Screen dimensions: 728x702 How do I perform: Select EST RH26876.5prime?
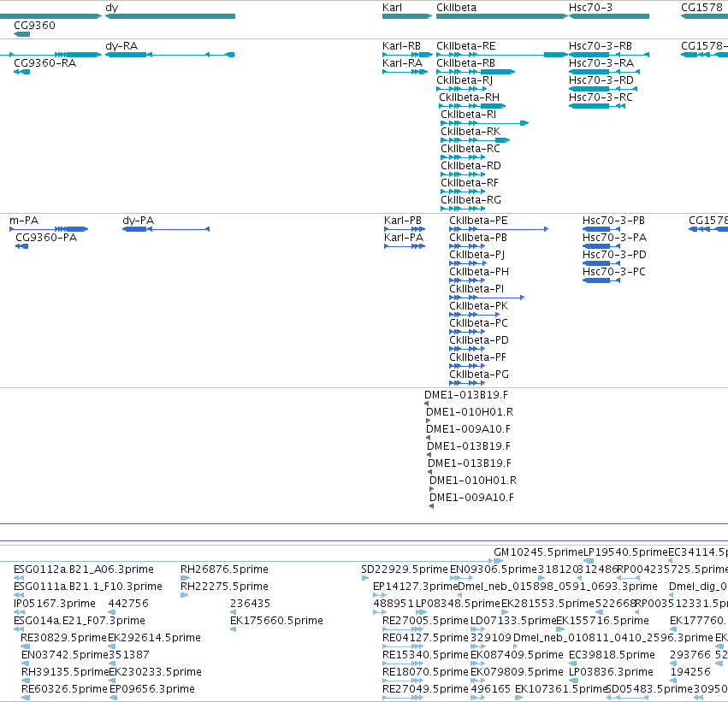point(186,578)
